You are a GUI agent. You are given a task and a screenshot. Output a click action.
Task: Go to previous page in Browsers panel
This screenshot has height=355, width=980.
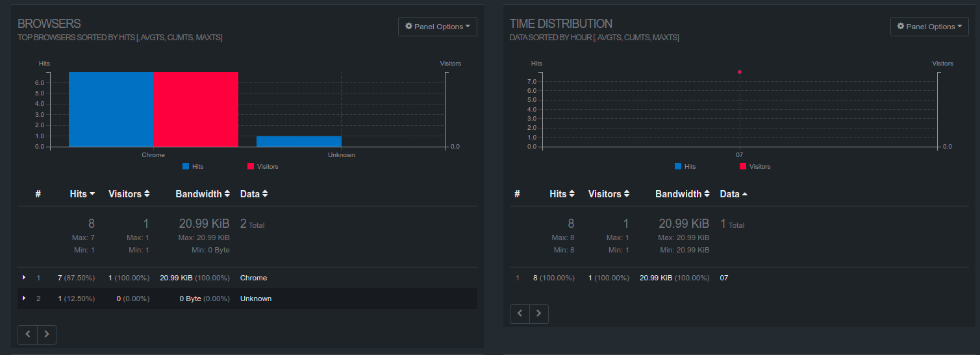28,334
